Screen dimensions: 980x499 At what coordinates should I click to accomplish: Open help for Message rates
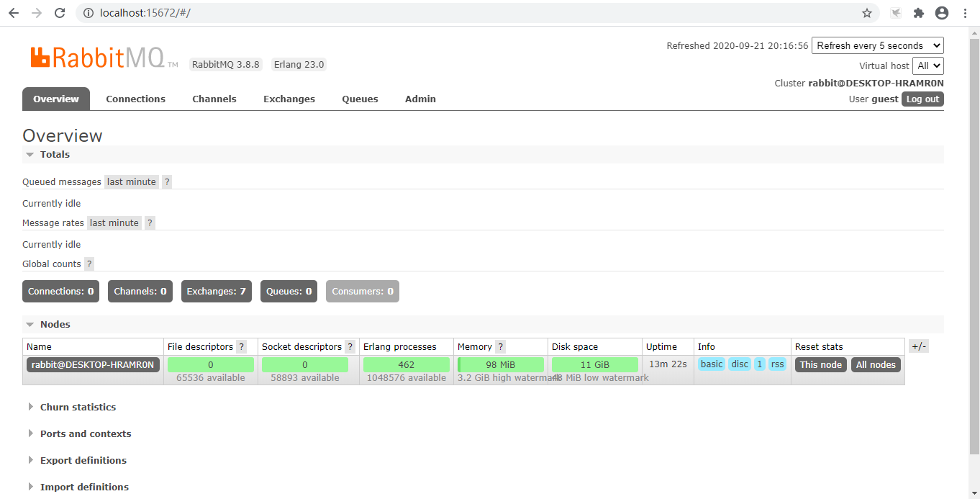pos(150,223)
